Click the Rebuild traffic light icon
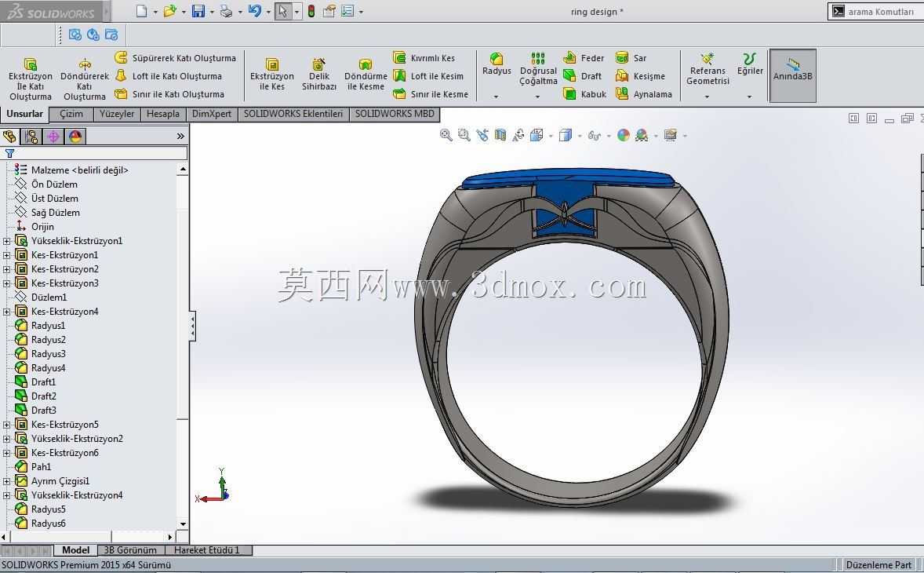 point(311,11)
